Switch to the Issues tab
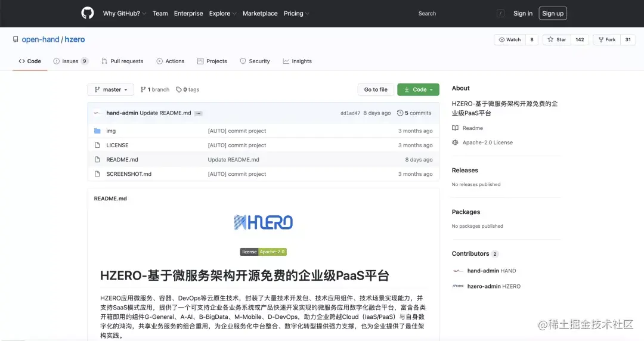This screenshot has height=341, width=644. tap(70, 61)
